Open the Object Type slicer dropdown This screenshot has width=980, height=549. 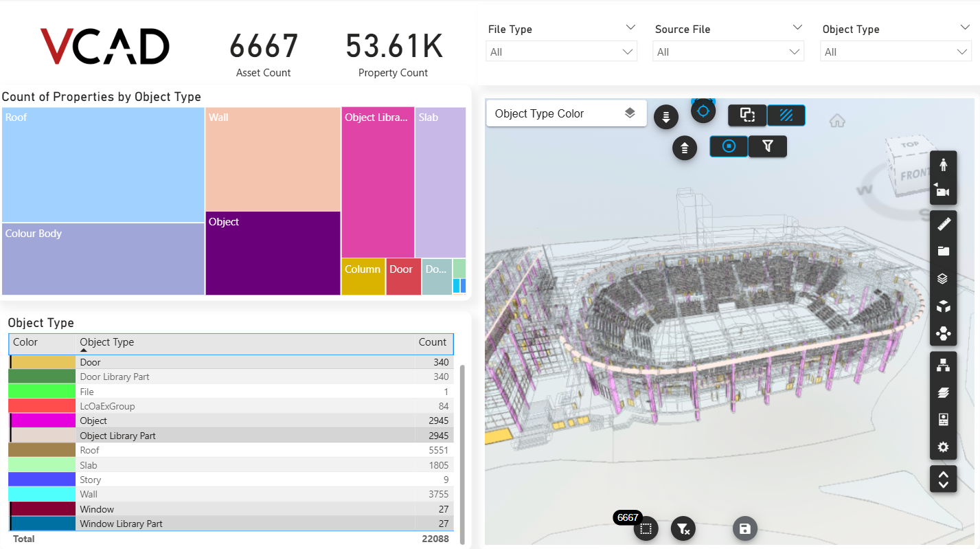(896, 52)
